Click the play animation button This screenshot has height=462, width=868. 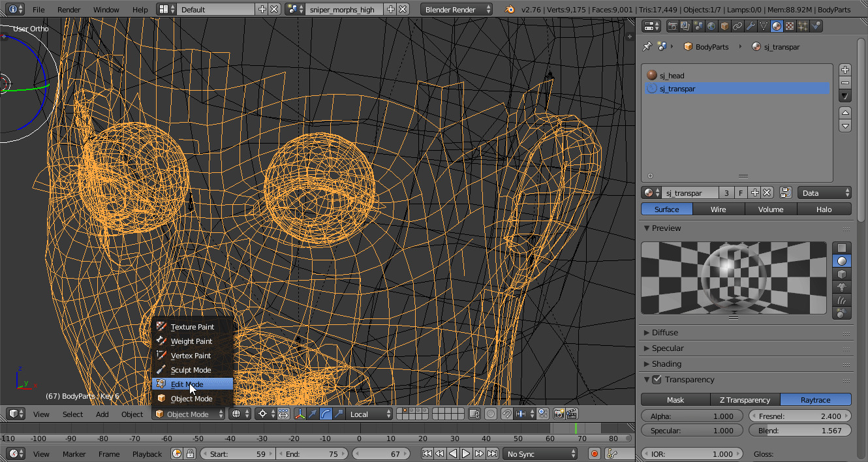465,454
